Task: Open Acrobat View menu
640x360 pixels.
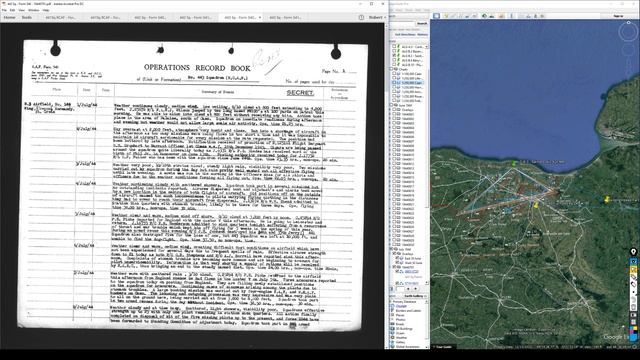Action: [22, 10]
